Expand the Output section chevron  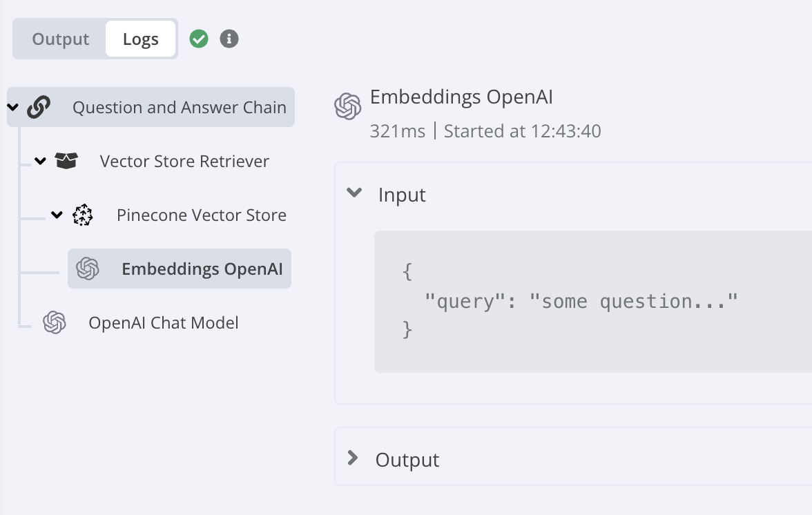coord(353,458)
